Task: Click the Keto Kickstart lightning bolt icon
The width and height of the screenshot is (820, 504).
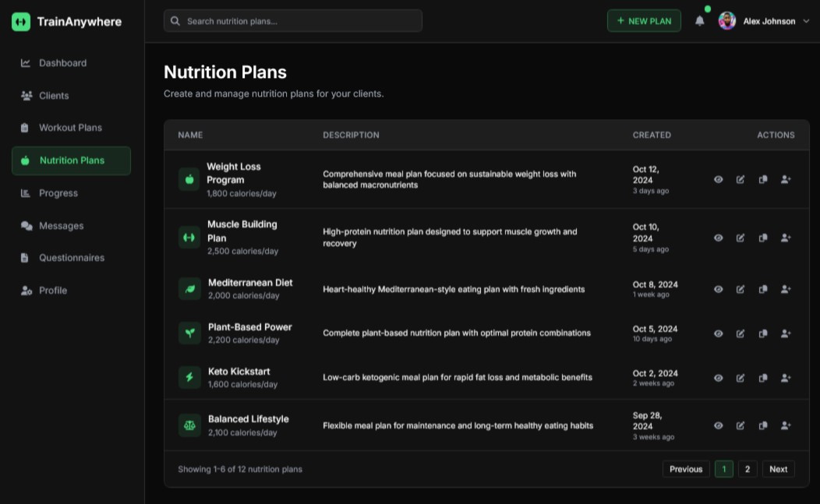Action: 189,378
